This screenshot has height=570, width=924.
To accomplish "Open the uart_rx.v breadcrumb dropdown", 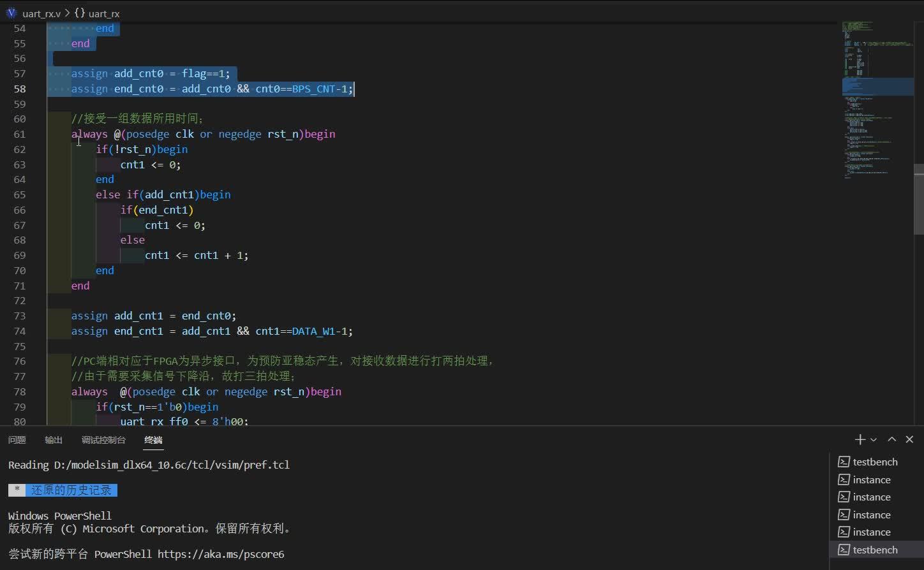I will pyautogui.click(x=42, y=13).
